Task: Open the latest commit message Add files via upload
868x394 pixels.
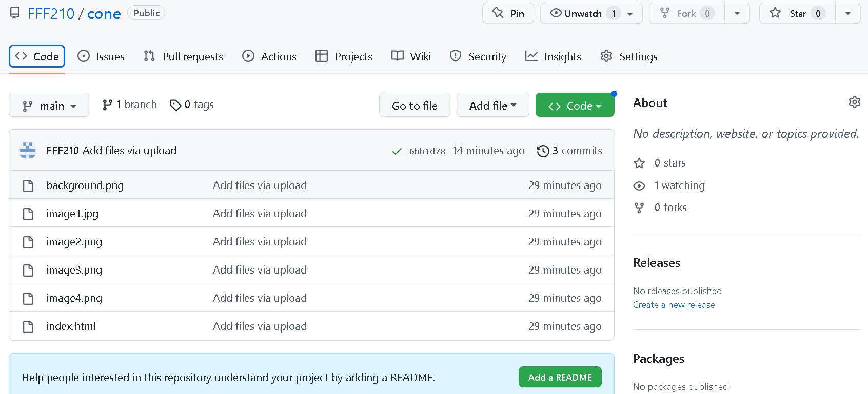Action: click(129, 151)
